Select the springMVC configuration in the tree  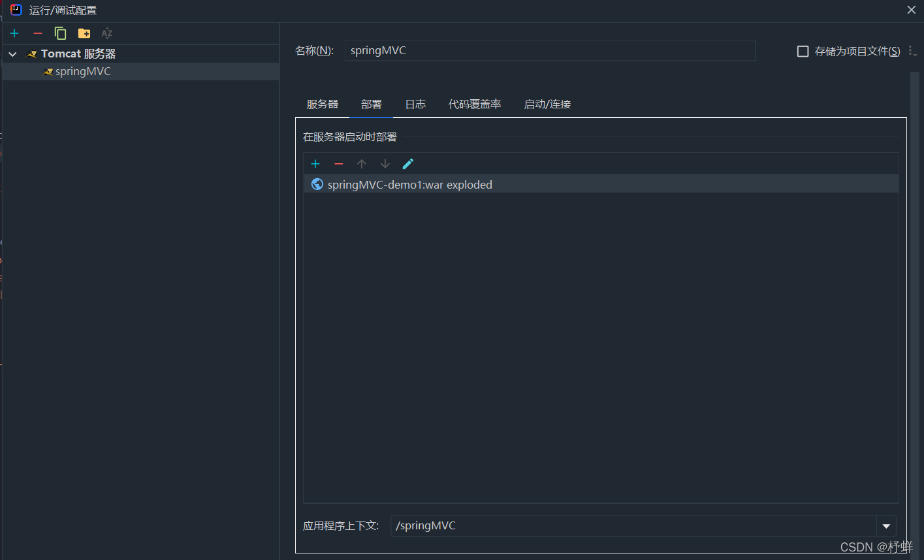[x=141, y=71]
